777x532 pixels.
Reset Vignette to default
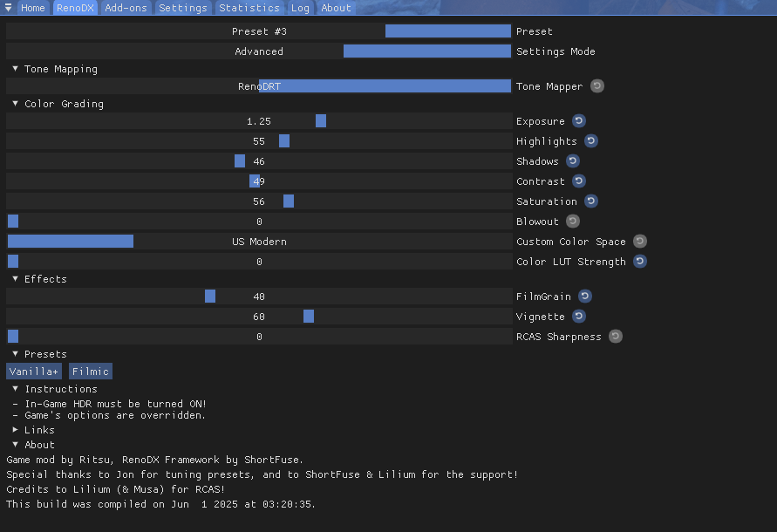click(x=579, y=317)
